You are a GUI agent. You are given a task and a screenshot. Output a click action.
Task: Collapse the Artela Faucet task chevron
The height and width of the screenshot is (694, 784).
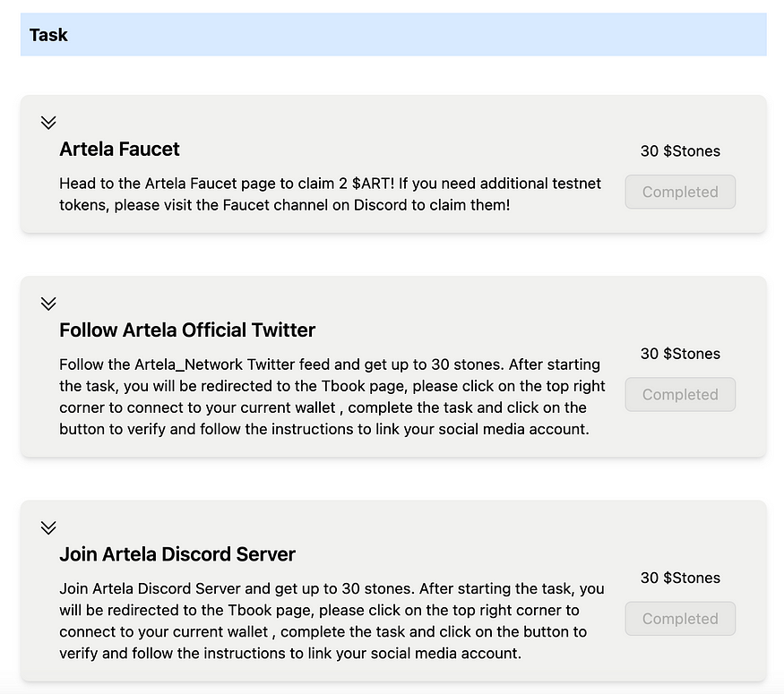pos(48,123)
